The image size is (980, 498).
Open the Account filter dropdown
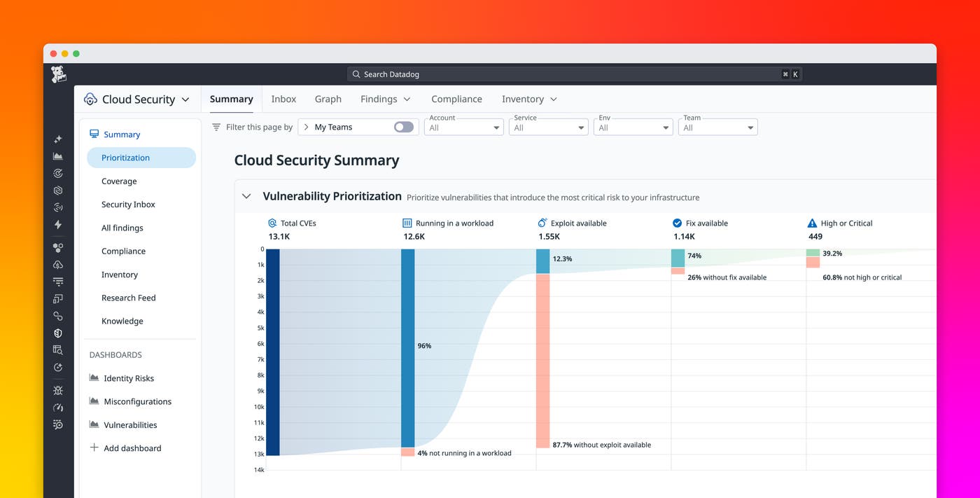click(463, 127)
